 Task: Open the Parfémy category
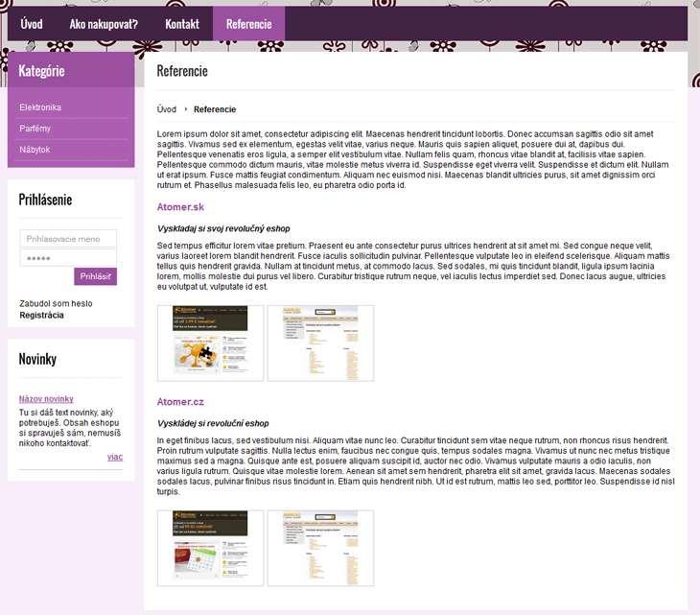35,129
